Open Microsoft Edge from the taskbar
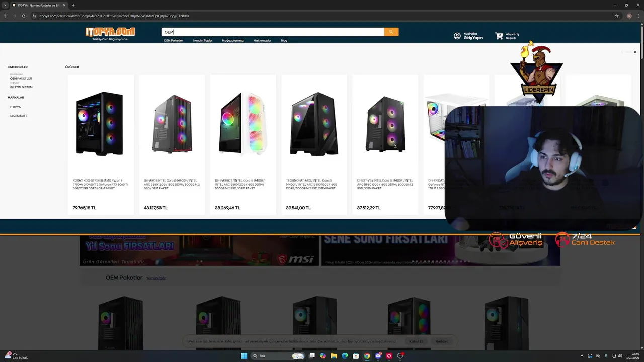This screenshot has width=644, height=362. (345, 356)
